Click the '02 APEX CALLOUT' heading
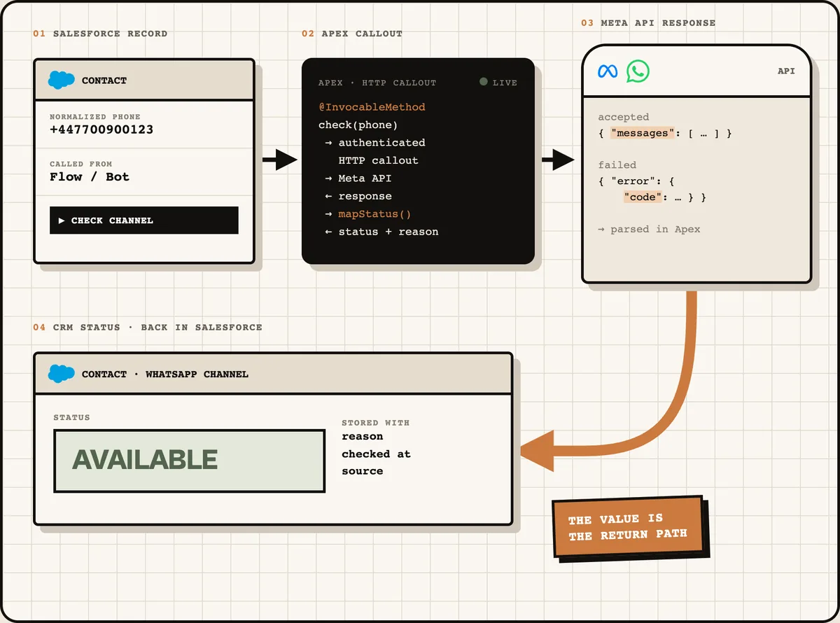Image resolution: width=840 pixels, height=623 pixels. 352,34
